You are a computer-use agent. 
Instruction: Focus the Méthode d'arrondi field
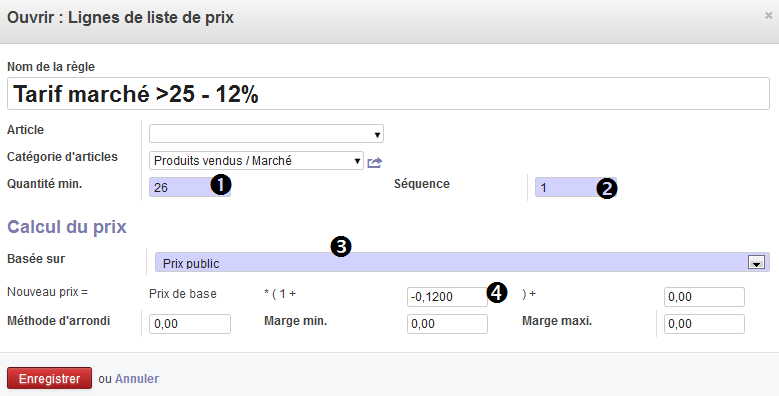[x=190, y=323]
